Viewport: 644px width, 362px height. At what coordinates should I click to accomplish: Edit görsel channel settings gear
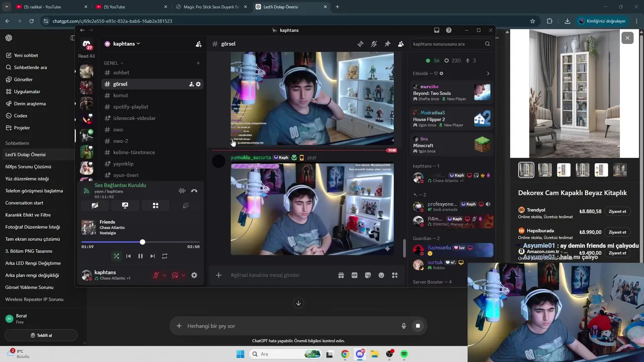pyautogui.click(x=198, y=84)
